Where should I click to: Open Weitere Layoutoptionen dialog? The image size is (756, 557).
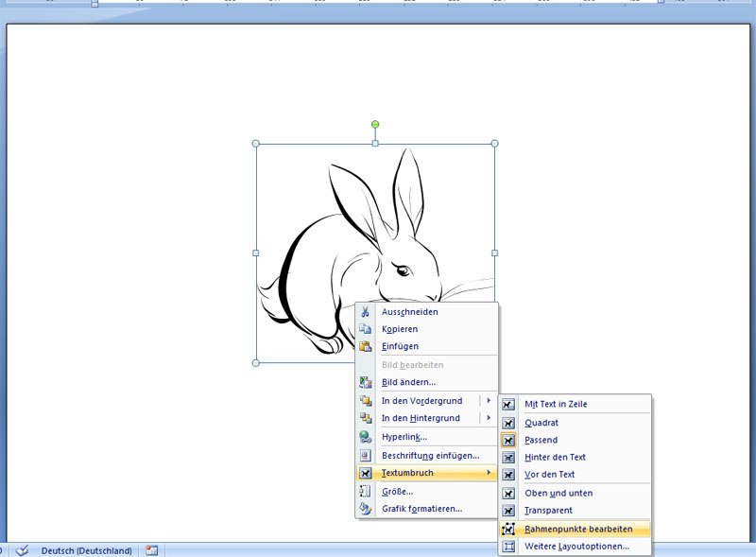576,547
